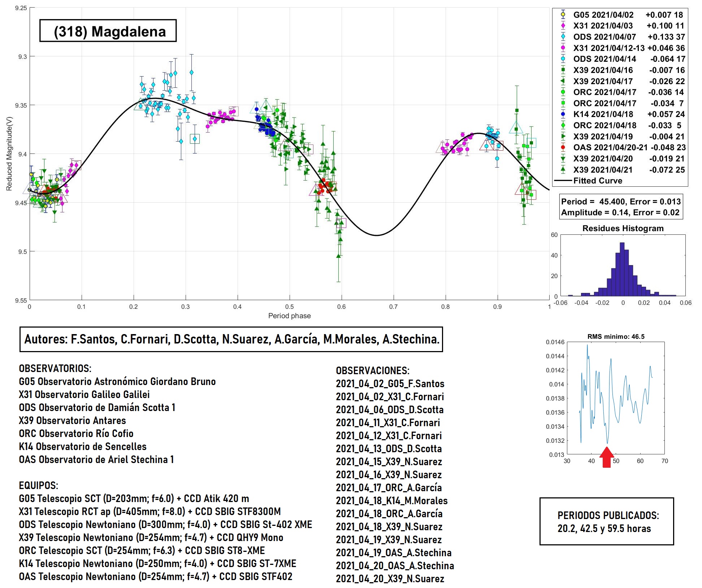
Task: Click OAS Telescopio Newtoniano STF402 line
Action: pyautogui.click(x=155, y=576)
